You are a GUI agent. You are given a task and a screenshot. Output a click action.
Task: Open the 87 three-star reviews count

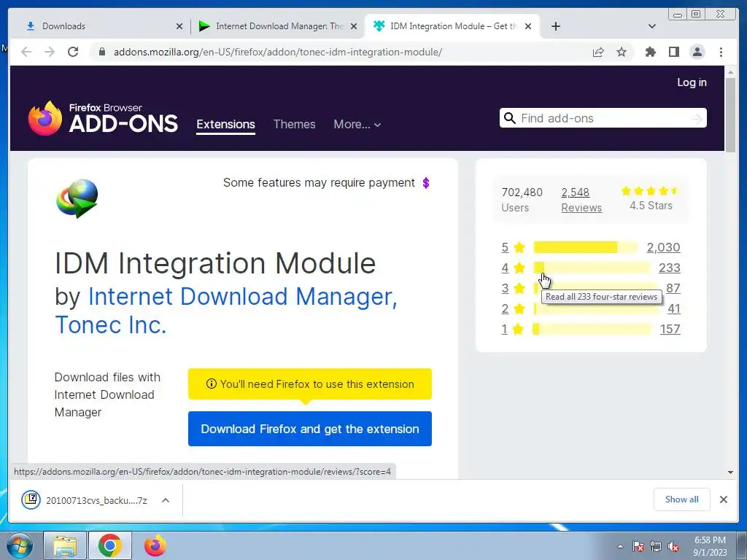pos(673,288)
